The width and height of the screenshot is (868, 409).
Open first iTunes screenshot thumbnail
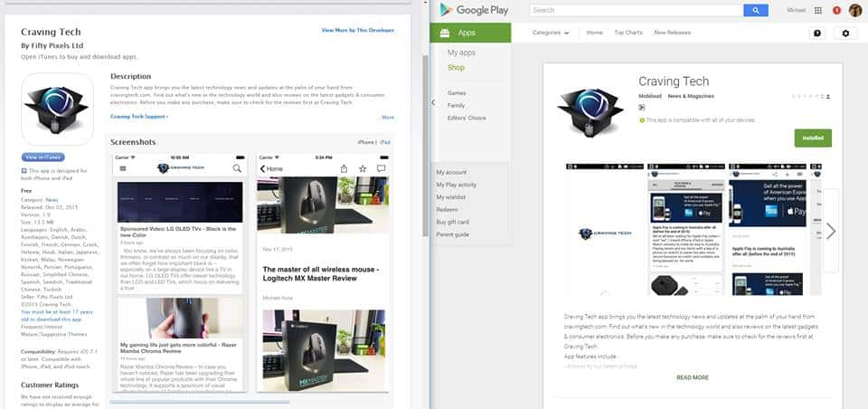(180, 272)
